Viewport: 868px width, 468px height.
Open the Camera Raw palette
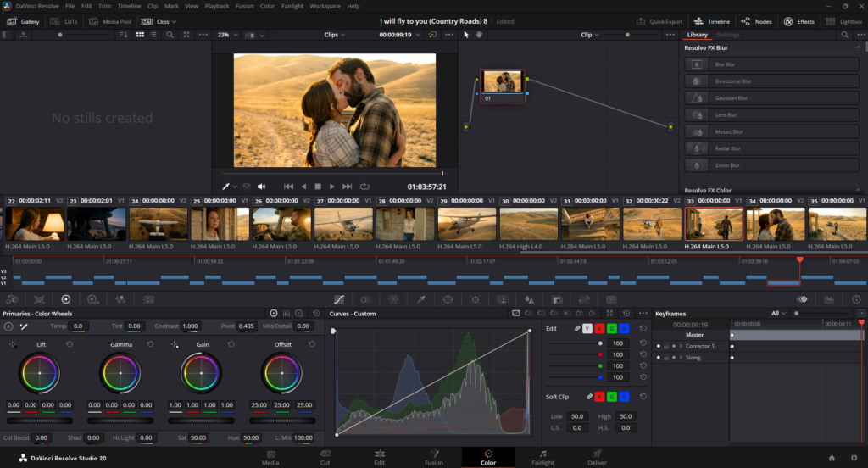[x=12, y=299]
